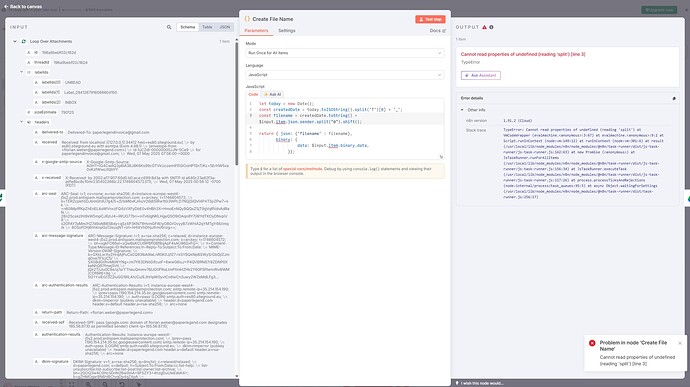Viewport: 690px width, 387px height.
Task: Select the arc-seal header field
Action: tap(132, 210)
